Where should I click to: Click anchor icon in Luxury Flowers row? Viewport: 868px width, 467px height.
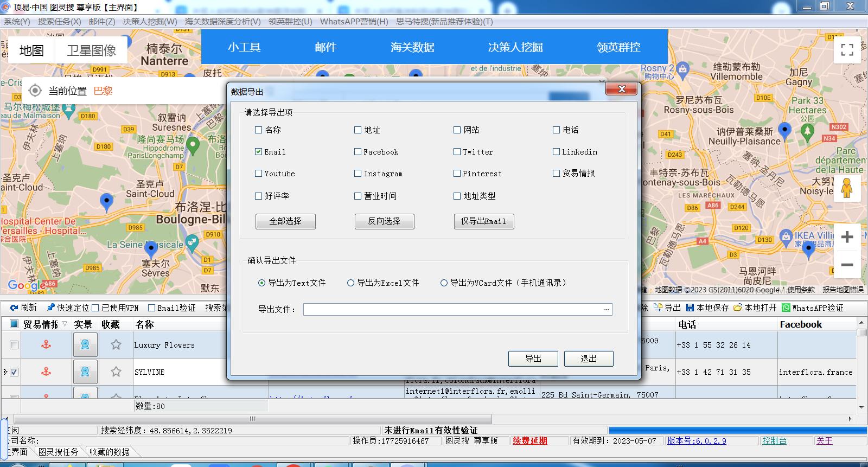tap(46, 344)
